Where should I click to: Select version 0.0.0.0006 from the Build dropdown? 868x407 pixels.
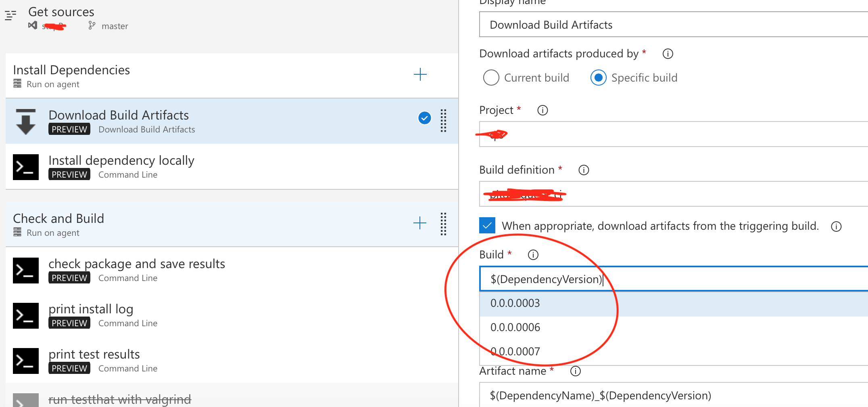515,327
